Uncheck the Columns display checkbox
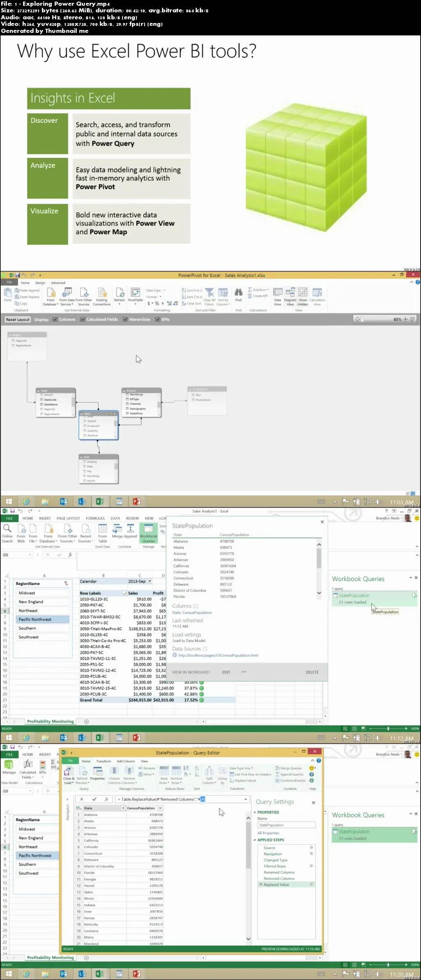Screen dimensions: 421x980 pos(55,319)
